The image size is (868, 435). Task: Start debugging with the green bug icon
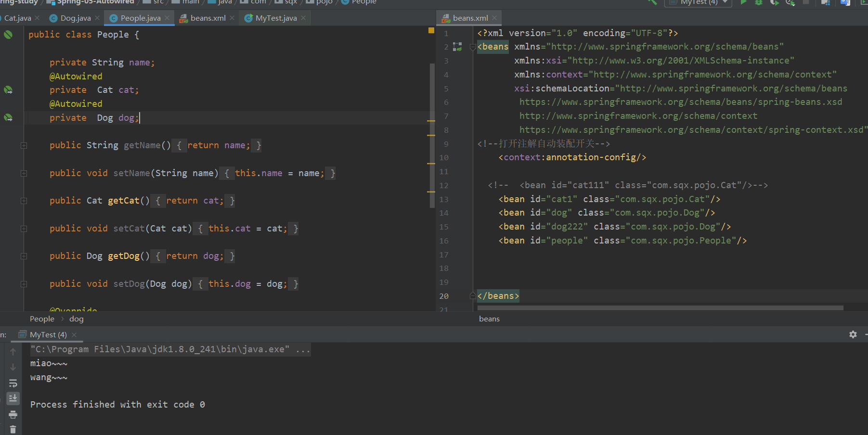tap(759, 2)
